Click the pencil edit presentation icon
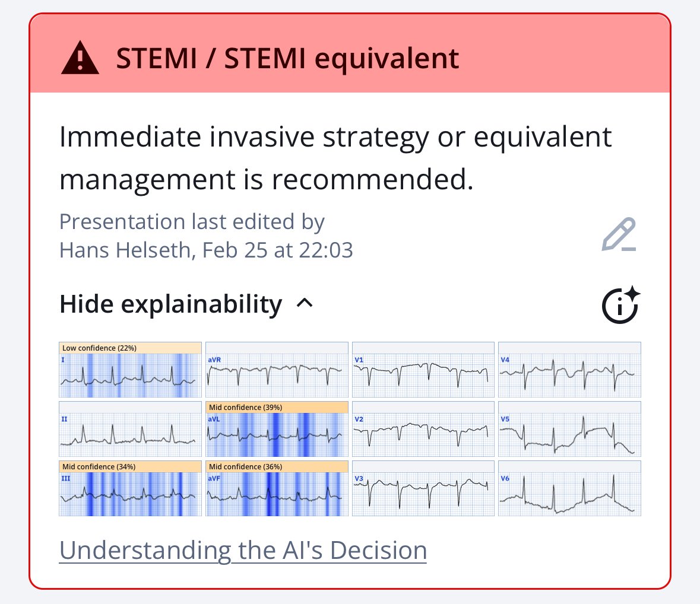The image size is (700, 604). [x=619, y=234]
